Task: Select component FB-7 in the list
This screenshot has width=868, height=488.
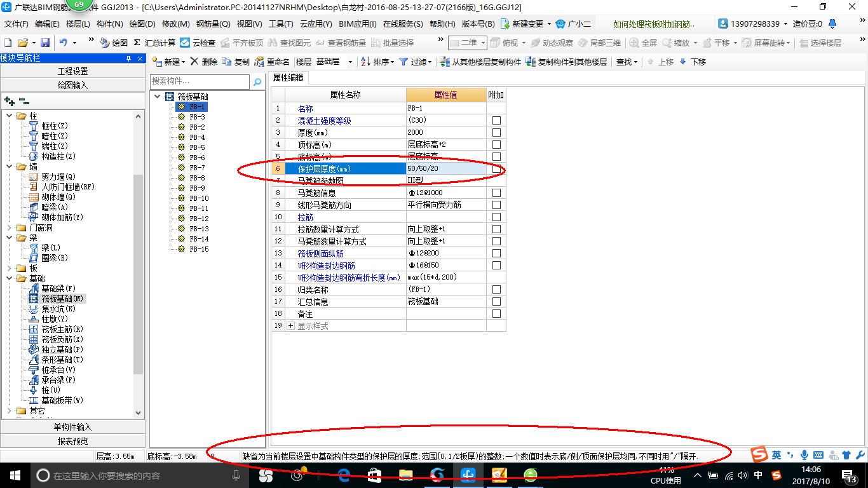Action: [x=197, y=168]
